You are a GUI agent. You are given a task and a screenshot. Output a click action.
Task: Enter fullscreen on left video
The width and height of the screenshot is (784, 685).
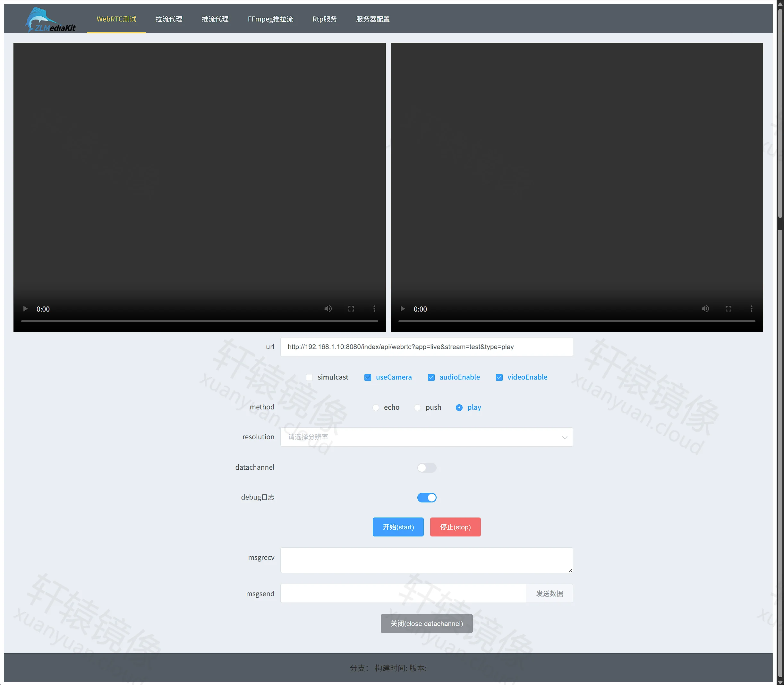click(351, 309)
